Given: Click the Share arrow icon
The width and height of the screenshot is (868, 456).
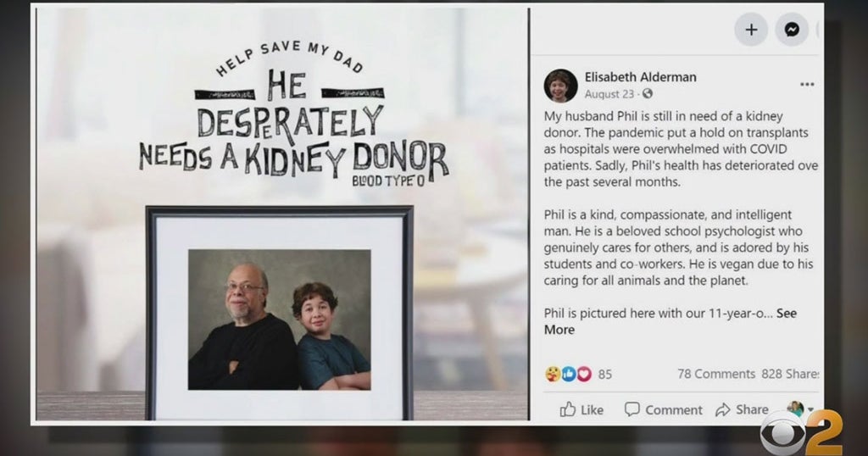Looking at the screenshot, I should click(723, 409).
